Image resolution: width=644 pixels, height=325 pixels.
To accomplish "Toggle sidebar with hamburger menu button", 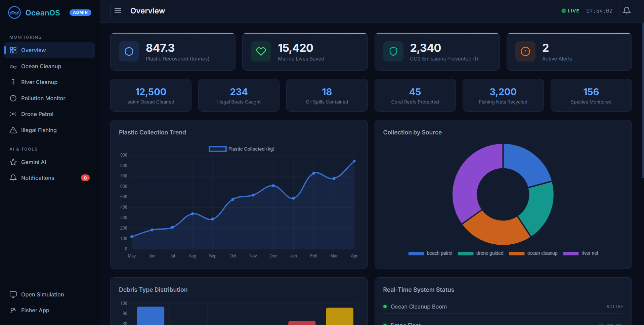I will [118, 11].
